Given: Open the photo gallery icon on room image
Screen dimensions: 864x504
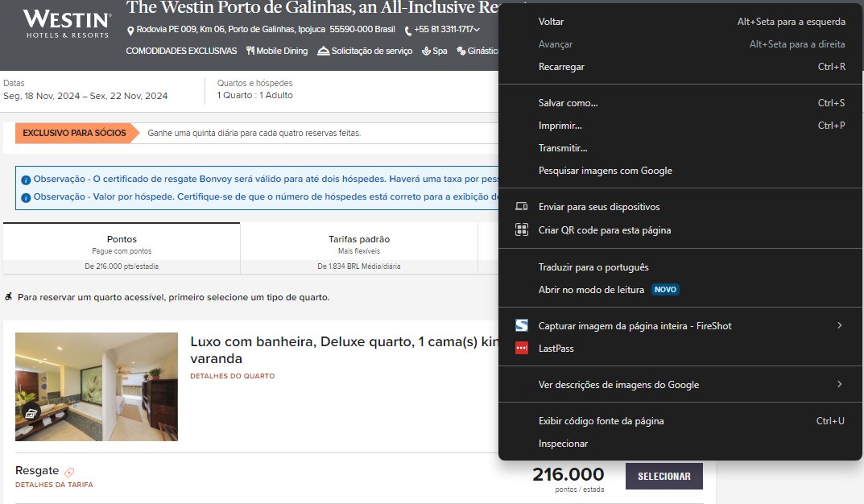Looking at the screenshot, I should (x=31, y=412).
